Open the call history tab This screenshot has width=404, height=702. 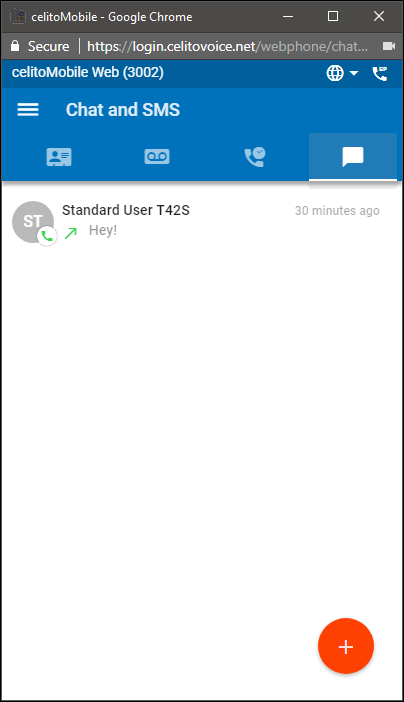tap(254, 157)
